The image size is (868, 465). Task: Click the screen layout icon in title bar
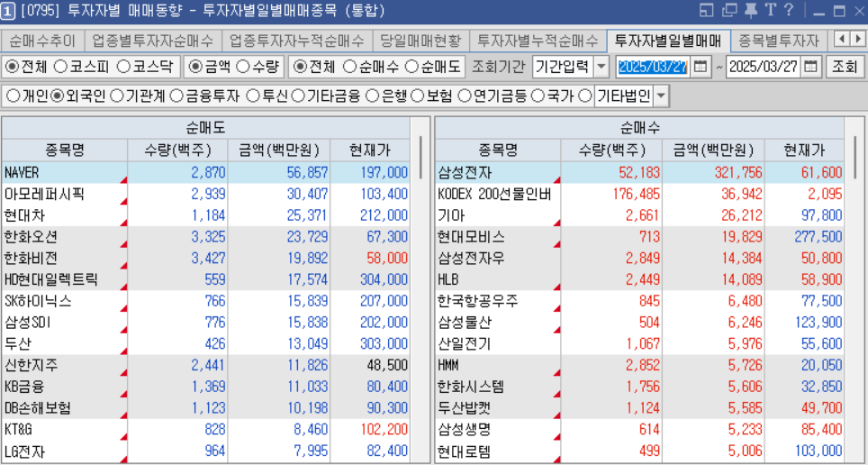pyautogui.click(x=706, y=10)
